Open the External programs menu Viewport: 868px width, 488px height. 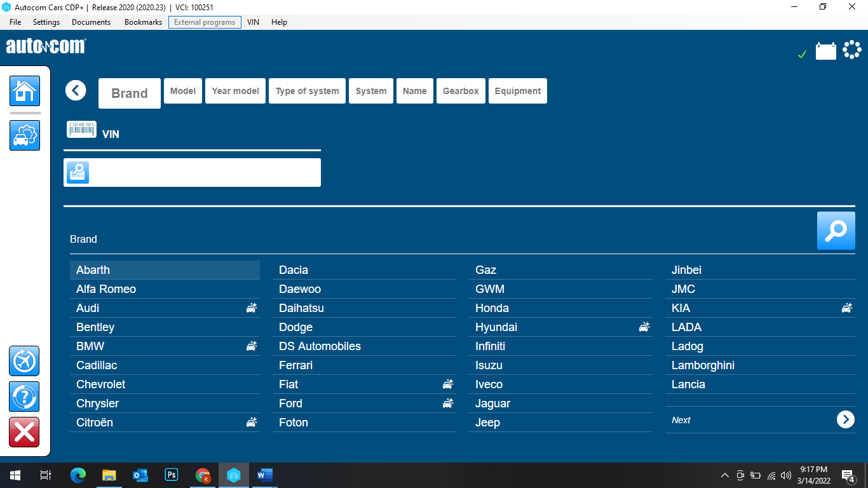[205, 22]
